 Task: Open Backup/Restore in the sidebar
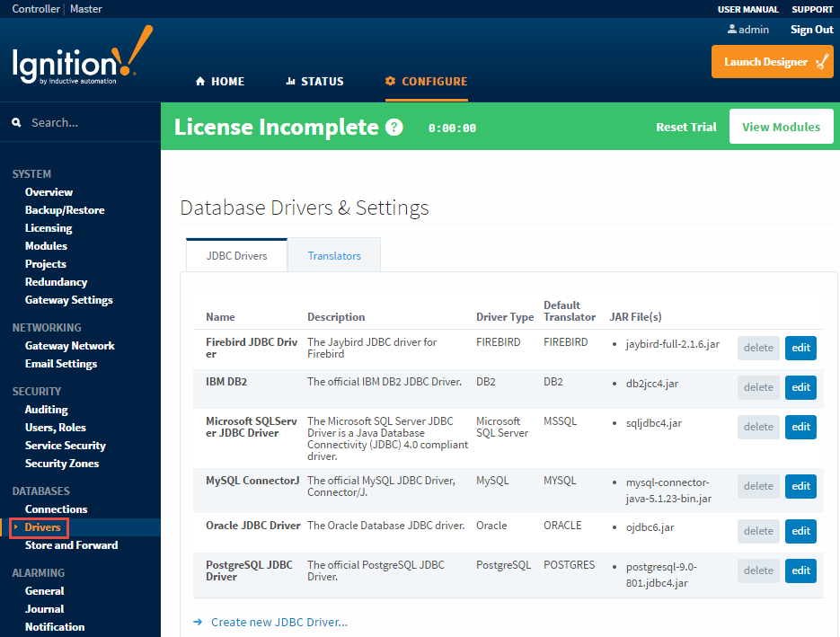point(65,210)
